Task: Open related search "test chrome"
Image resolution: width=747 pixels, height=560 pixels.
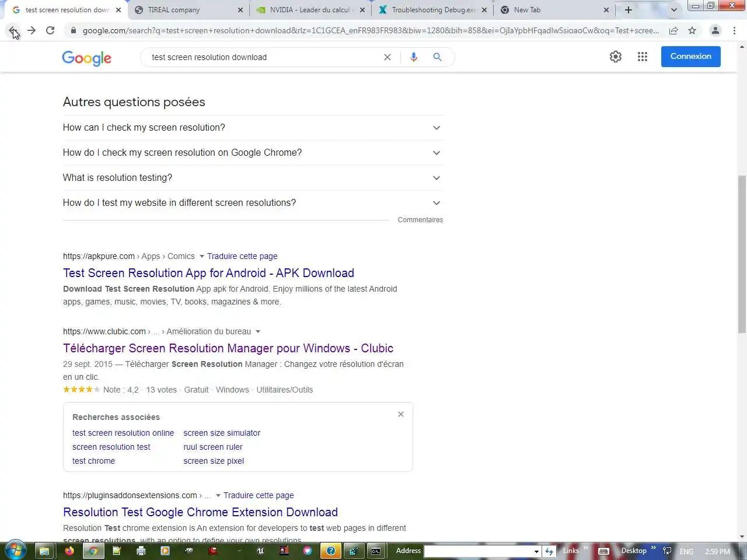Action: [x=93, y=461]
